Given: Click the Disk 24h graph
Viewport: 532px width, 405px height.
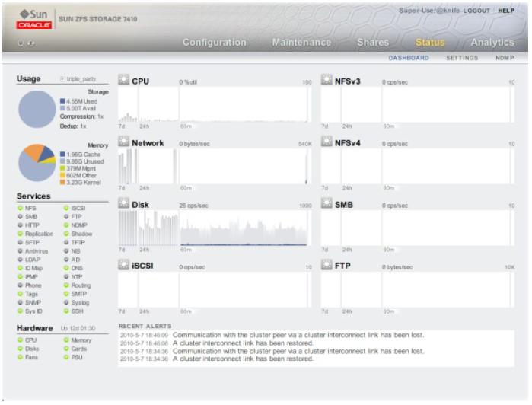Looking at the screenshot, I should 158,228.
